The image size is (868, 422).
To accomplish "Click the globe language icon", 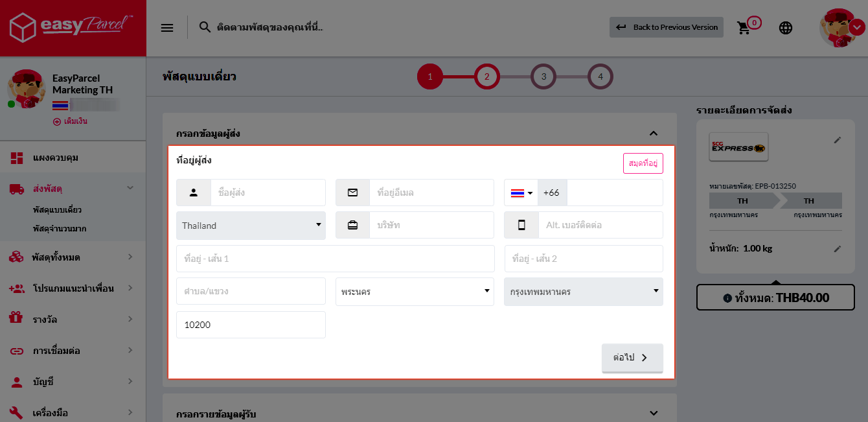I will 786,28.
